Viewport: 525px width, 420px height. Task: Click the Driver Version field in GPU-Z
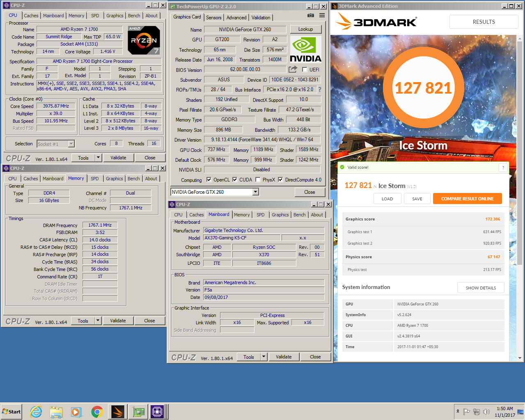262,140
